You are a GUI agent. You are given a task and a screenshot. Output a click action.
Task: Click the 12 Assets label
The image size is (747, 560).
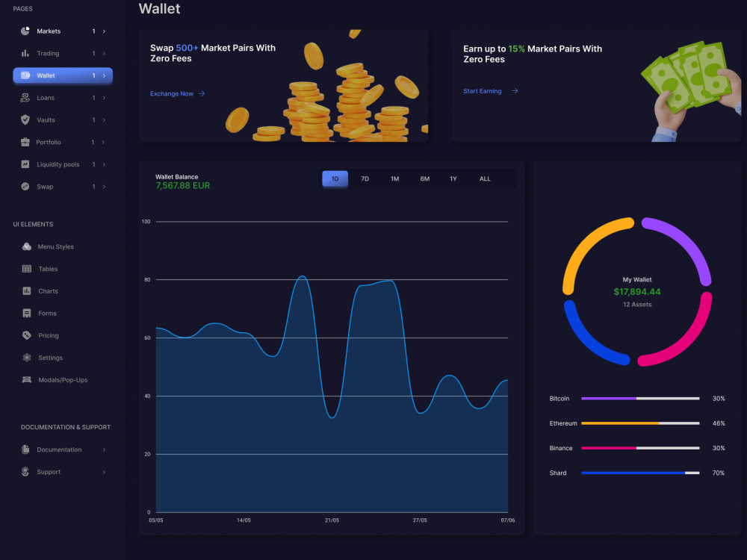tap(637, 305)
